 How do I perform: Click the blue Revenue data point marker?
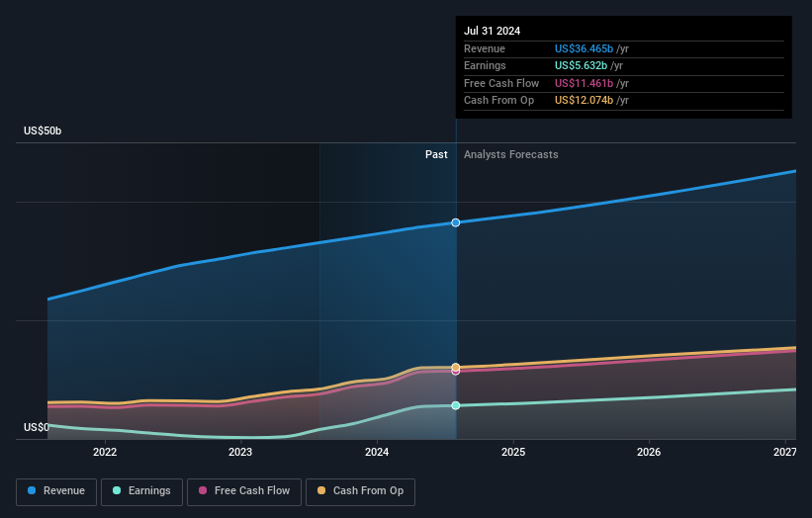tap(456, 222)
